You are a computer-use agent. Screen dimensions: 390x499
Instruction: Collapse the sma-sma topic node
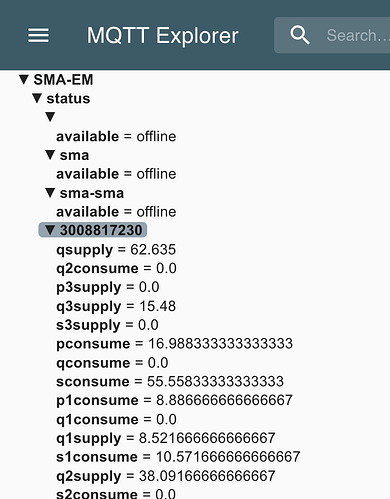[x=50, y=192]
